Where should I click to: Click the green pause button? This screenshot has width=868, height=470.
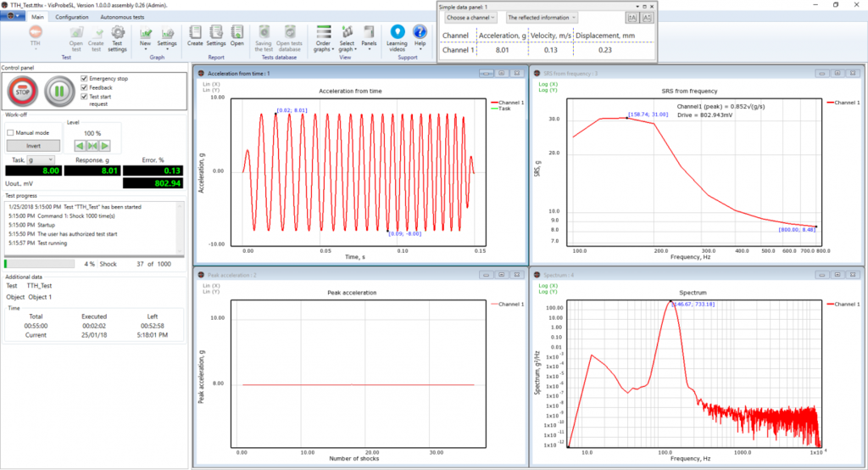click(60, 90)
